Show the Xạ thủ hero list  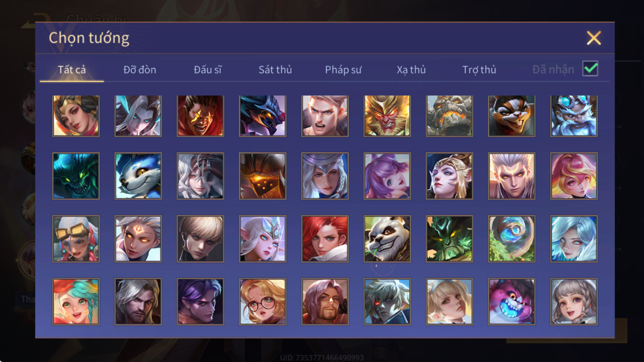[x=411, y=70]
